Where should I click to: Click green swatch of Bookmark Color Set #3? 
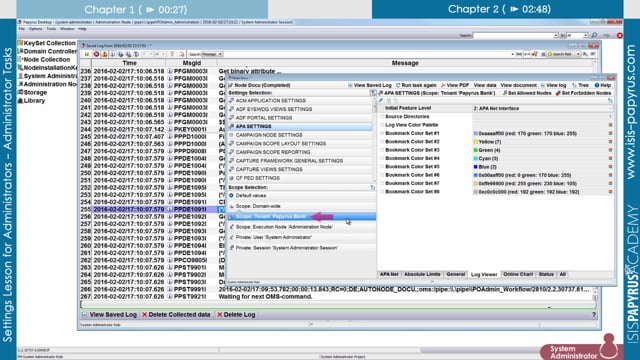[x=476, y=150]
